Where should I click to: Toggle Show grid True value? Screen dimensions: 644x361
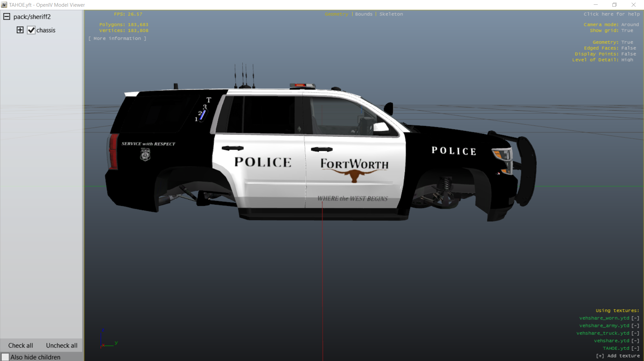[627, 31]
